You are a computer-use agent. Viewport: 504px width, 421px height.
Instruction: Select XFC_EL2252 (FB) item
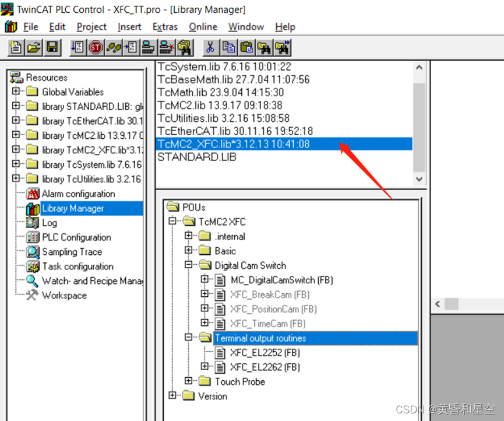tap(265, 353)
